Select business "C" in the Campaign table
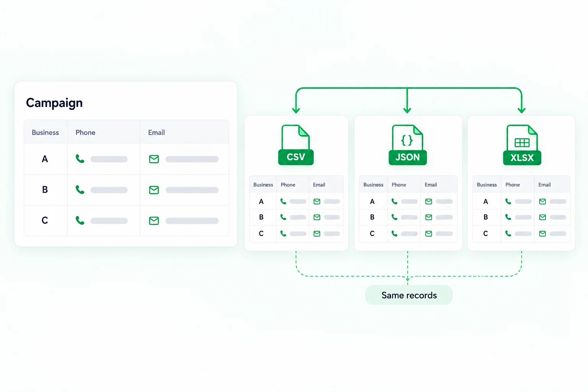588x392 pixels. pyautogui.click(x=45, y=220)
